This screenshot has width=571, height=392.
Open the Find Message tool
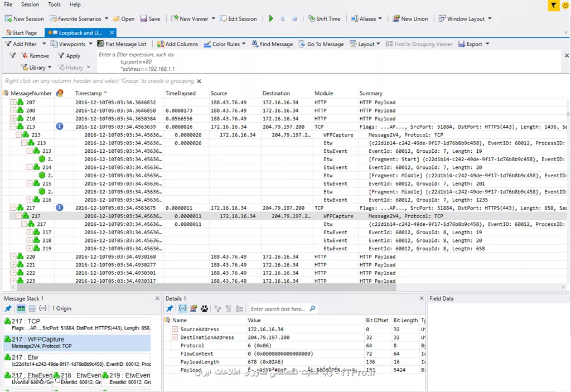pyautogui.click(x=272, y=44)
